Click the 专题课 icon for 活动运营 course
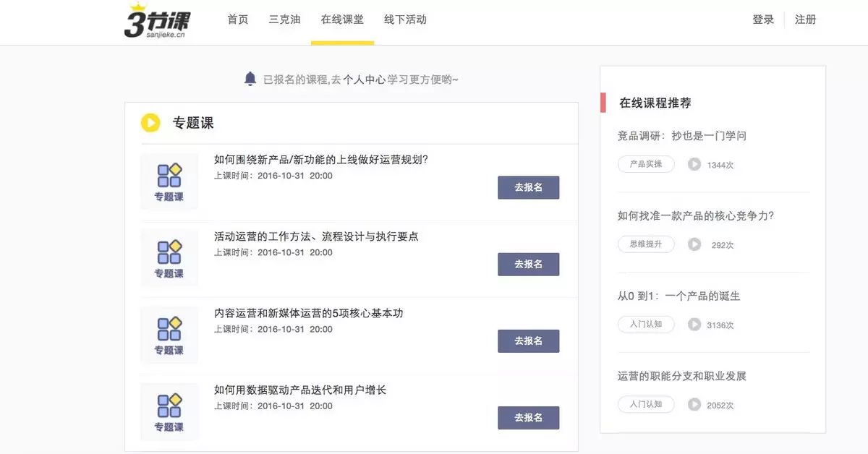The height and width of the screenshot is (454, 868). coord(169,258)
